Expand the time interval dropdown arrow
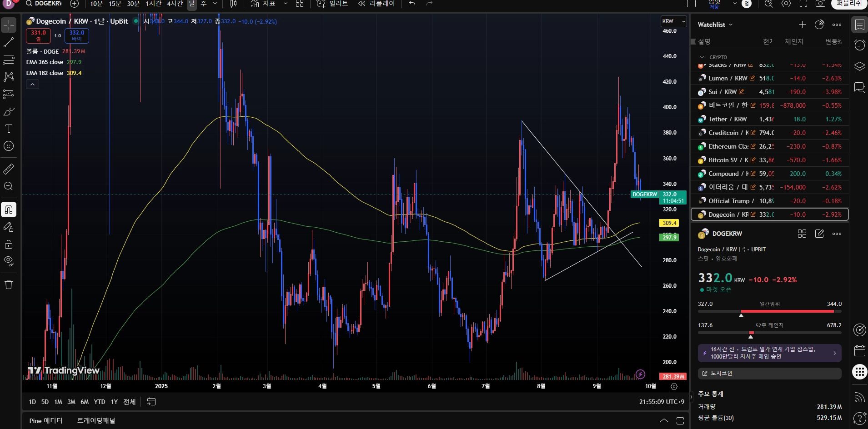 [x=215, y=4]
